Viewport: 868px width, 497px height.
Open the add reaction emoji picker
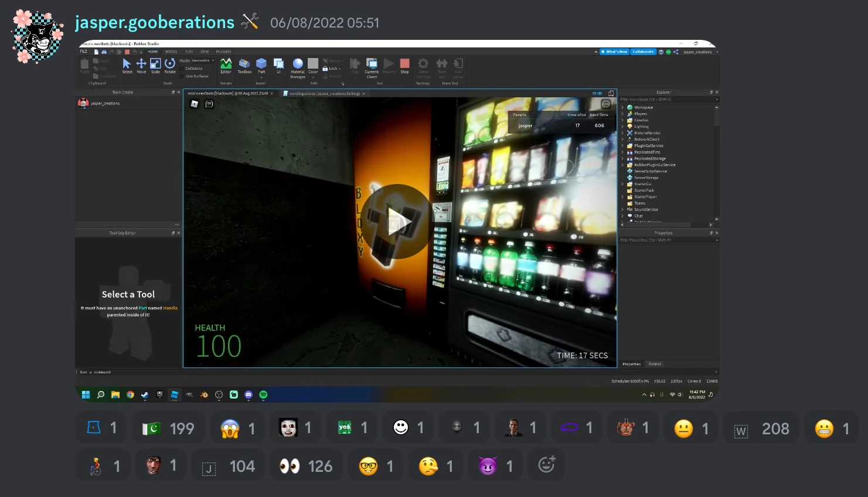point(546,465)
